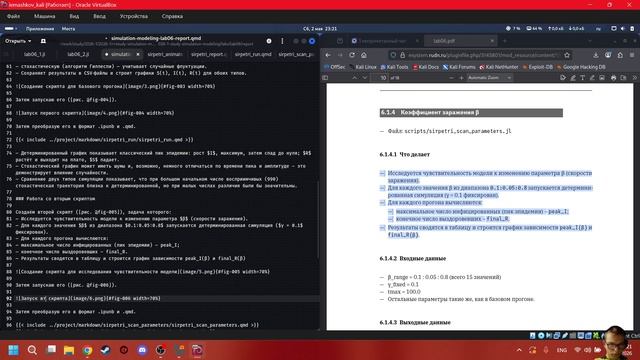Open the Automatic Zoom dropdown

click(489, 78)
